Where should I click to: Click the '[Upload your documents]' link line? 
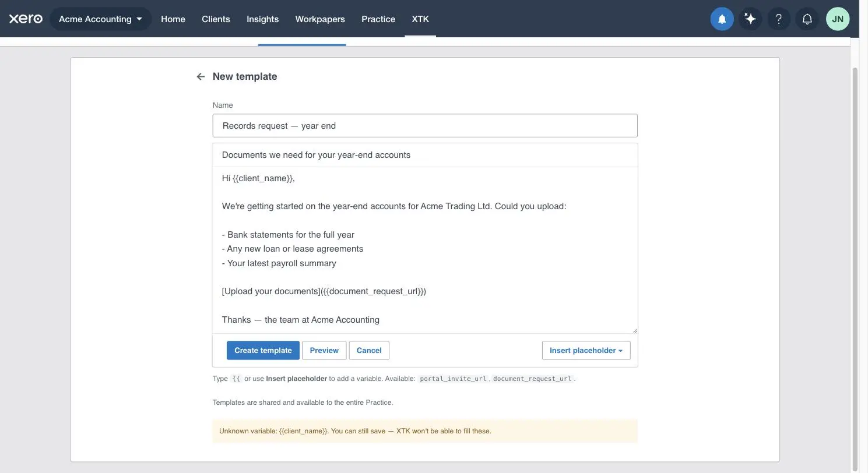tap(324, 291)
